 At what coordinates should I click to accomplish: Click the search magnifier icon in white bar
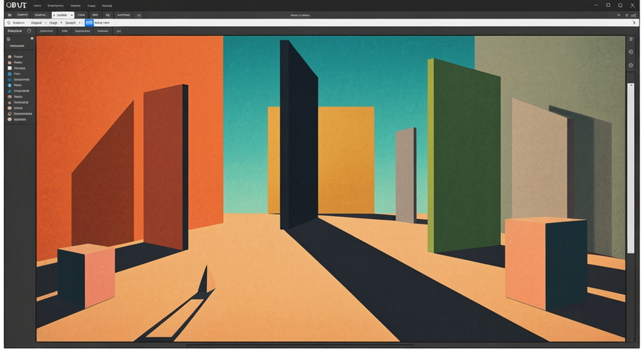[x=9, y=22]
